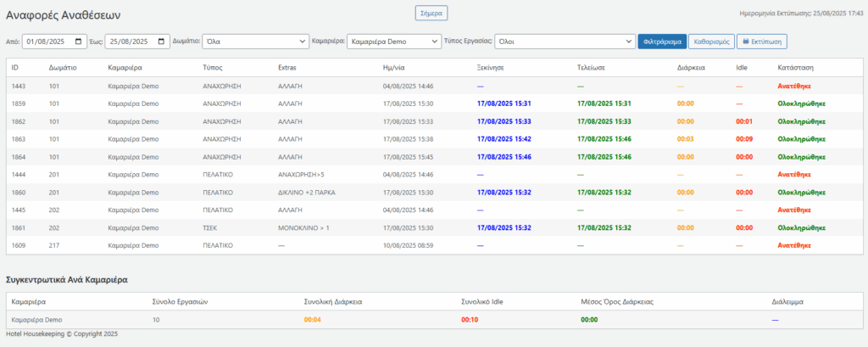
Task: Click the Κατάσταση column header
Action: pyautogui.click(x=795, y=67)
